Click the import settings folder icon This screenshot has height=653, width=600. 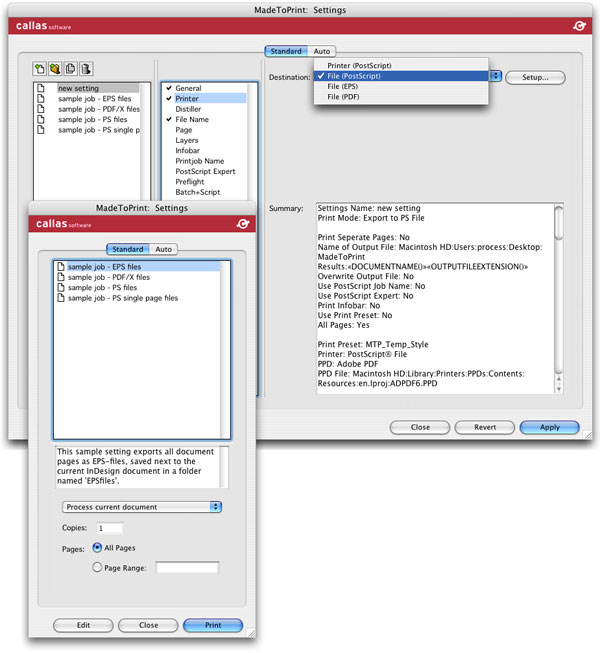[x=55, y=69]
